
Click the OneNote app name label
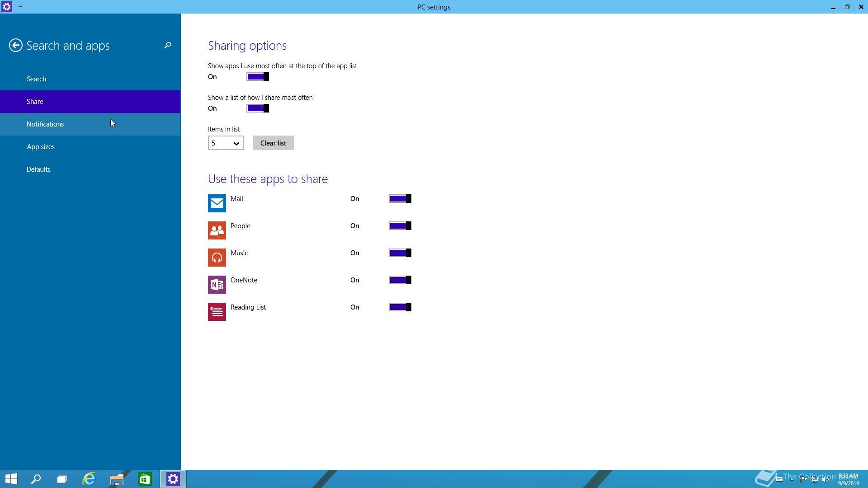click(244, 280)
